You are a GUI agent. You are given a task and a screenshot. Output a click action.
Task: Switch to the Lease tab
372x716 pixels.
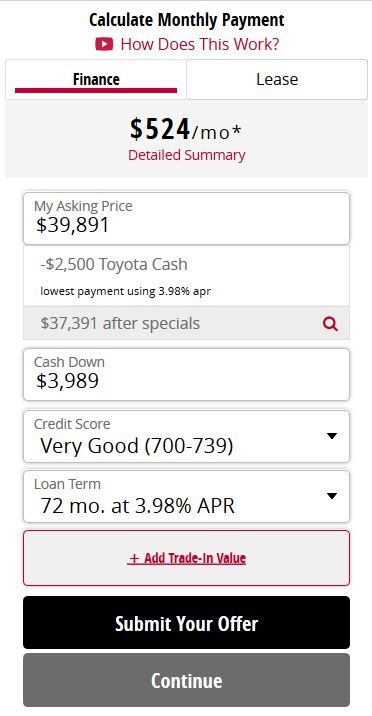(x=277, y=79)
